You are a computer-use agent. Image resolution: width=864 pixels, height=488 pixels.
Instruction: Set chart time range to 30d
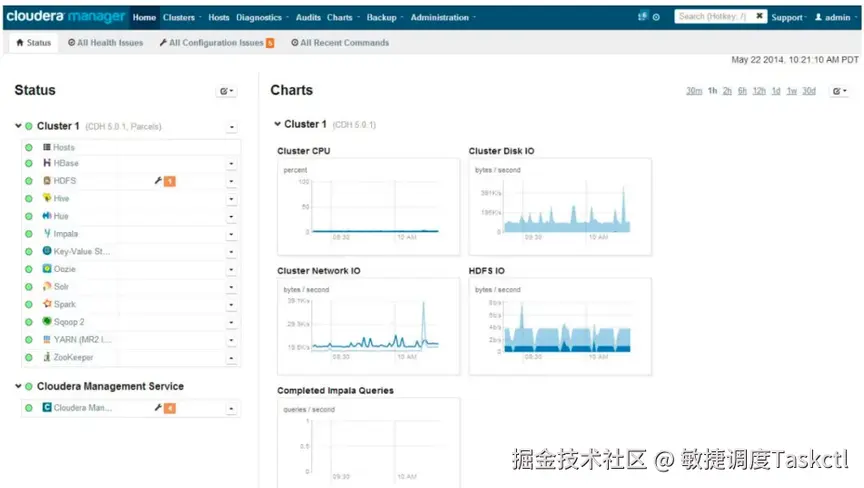[x=809, y=91]
